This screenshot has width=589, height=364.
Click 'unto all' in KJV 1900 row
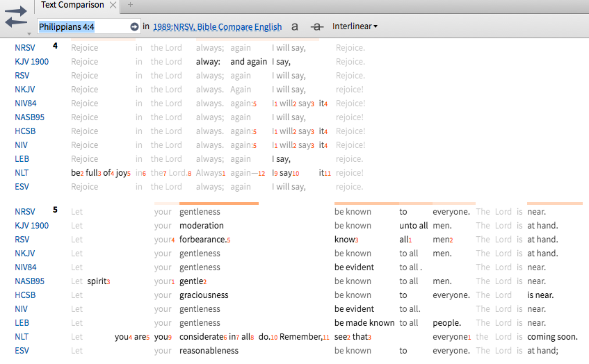414,226
